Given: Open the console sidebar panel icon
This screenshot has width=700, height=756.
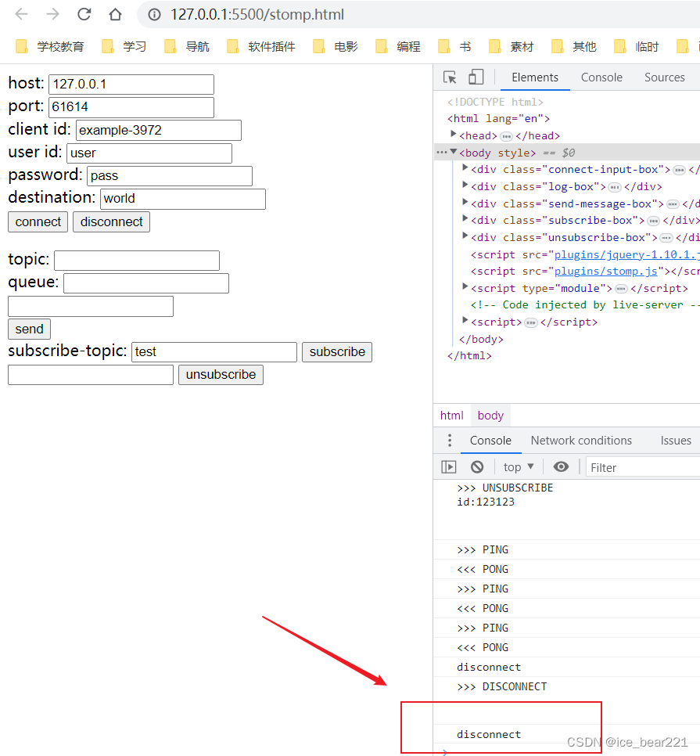Looking at the screenshot, I should 448,466.
